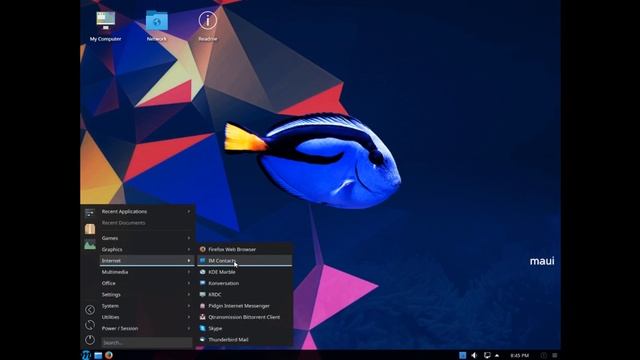Launch Konversation
The height and width of the screenshot is (360, 640).
coord(244,283)
